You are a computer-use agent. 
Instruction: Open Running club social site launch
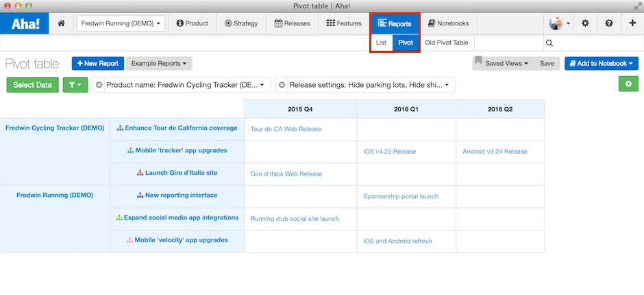point(295,219)
